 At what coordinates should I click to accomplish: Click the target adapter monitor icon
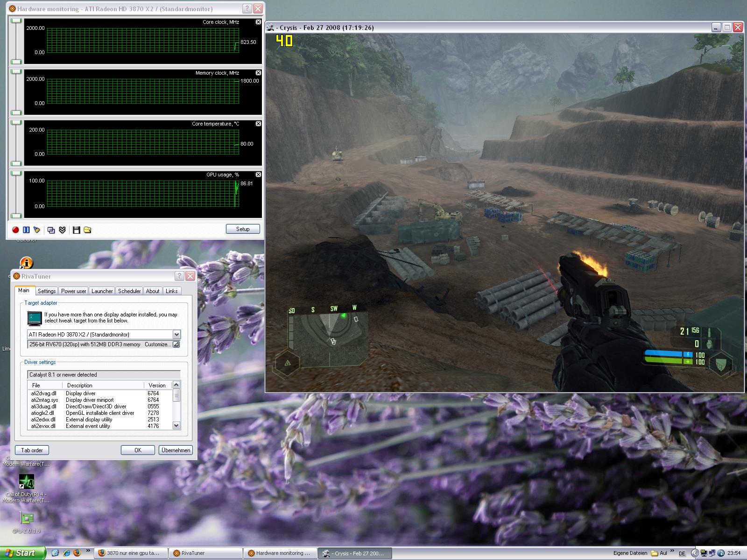pyautogui.click(x=35, y=318)
